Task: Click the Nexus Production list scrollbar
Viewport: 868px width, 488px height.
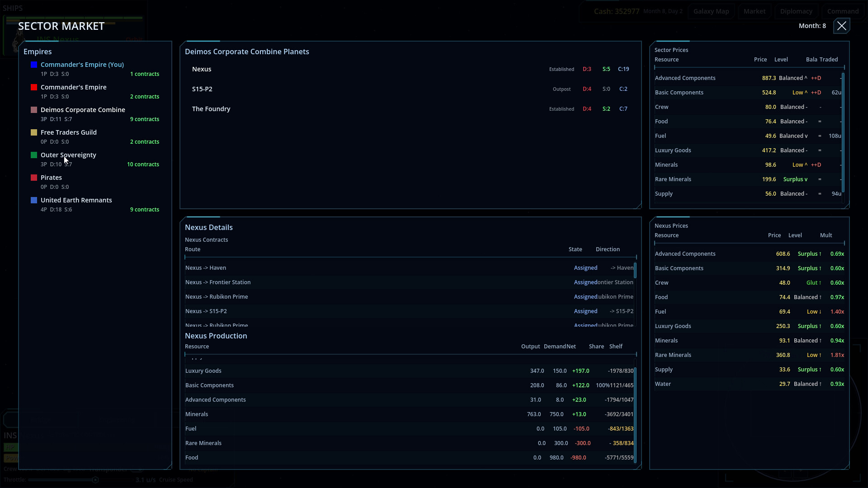Action: coord(635,415)
